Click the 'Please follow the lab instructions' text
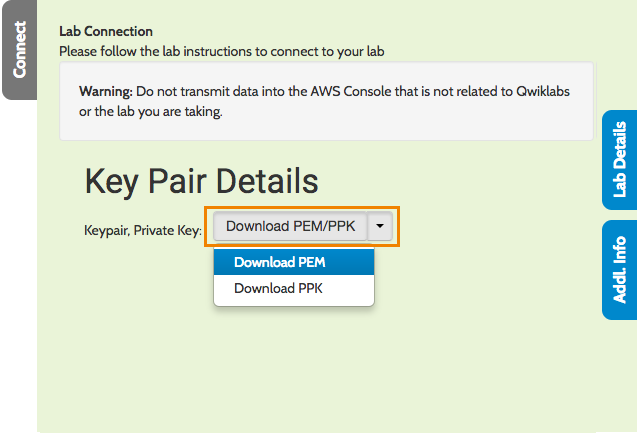Viewport: 637px width, 435px height. click(x=221, y=50)
